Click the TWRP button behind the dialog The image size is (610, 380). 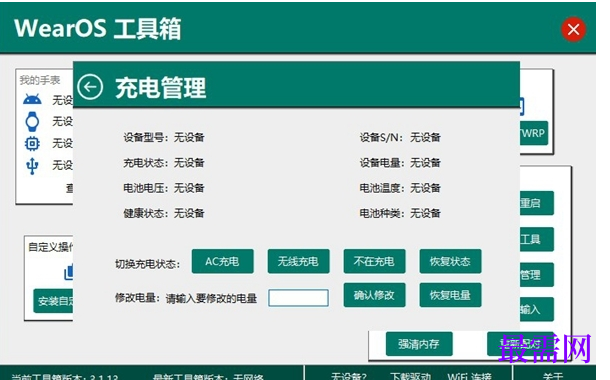pos(534,133)
